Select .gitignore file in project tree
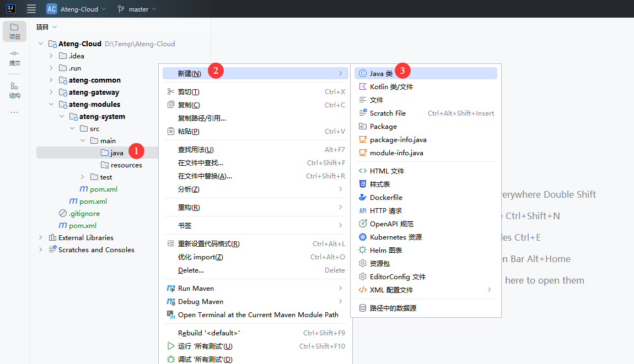This screenshot has height=364, width=634. point(84,213)
